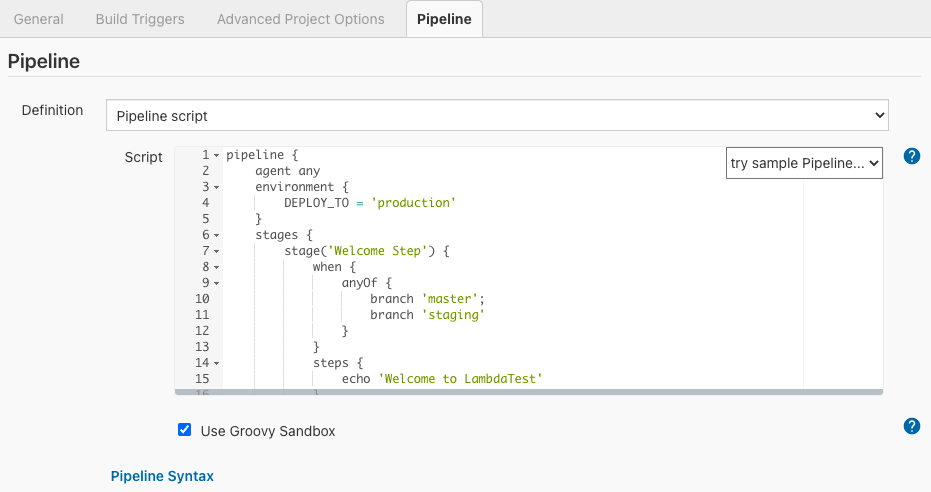Fold the Welcome Step stage at line 7
The width and height of the screenshot is (931, 492).
pos(217,252)
